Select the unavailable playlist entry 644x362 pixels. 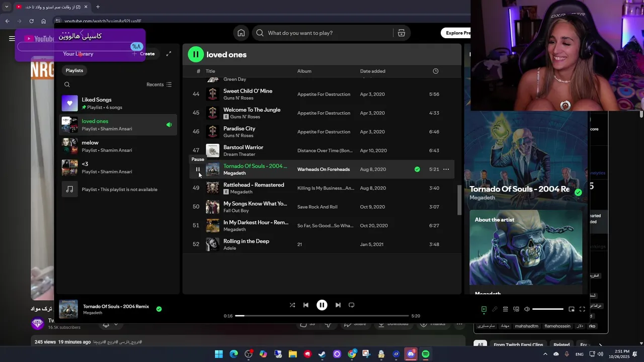coord(119,189)
